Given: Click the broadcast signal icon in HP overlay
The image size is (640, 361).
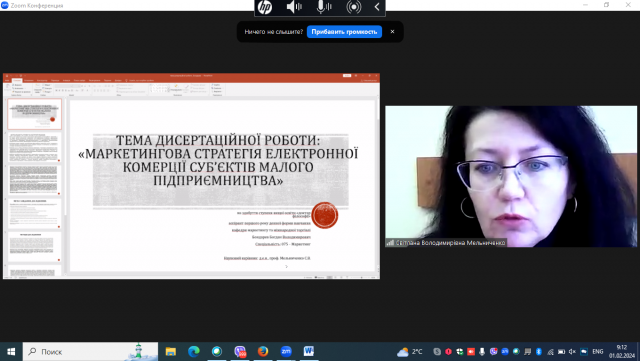Looking at the screenshot, I should 353,7.
